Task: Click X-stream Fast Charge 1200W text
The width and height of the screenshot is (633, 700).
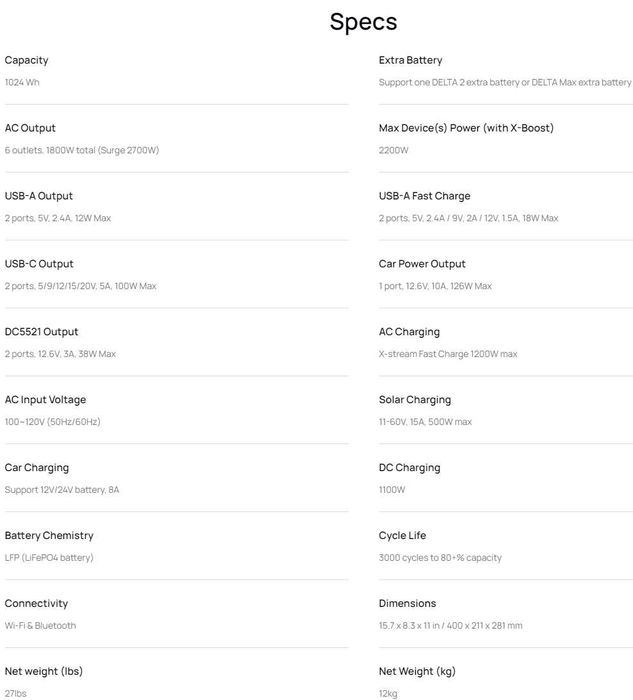Action: [x=447, y=354]
